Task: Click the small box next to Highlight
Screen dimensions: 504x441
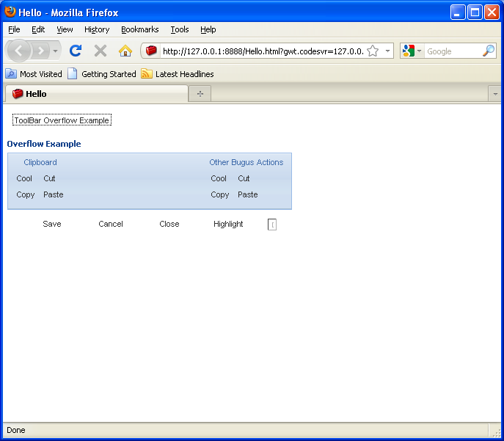Action: tap(272, 225)
